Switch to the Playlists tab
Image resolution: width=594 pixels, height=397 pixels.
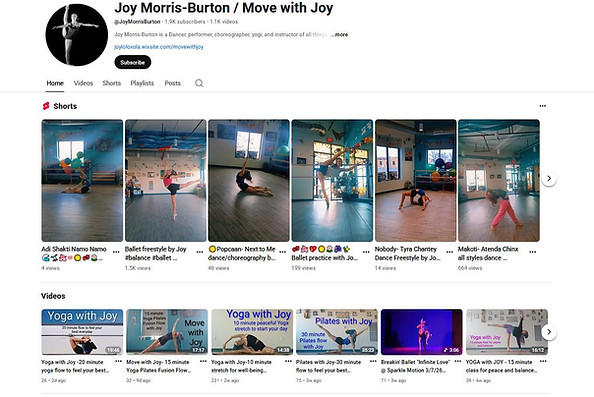click(142, 83)
